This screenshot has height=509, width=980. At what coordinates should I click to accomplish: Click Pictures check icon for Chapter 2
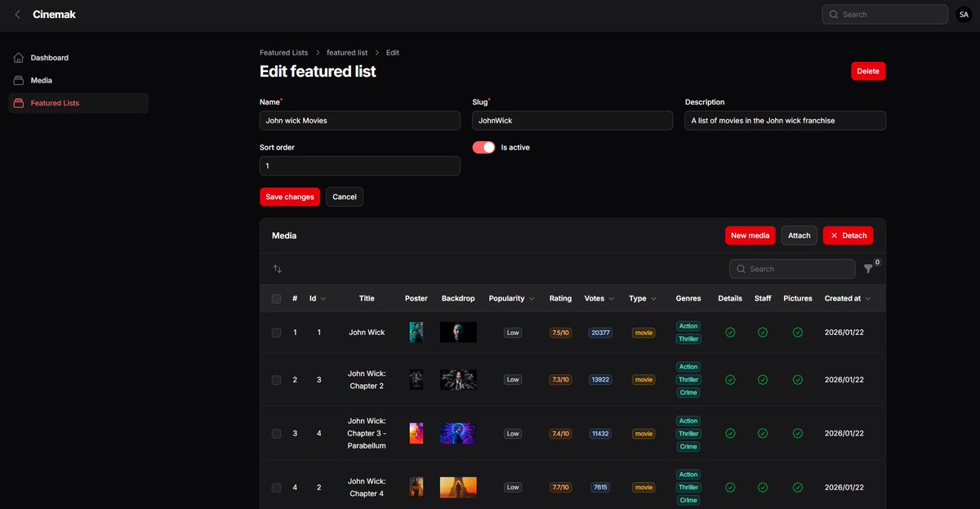798,380
